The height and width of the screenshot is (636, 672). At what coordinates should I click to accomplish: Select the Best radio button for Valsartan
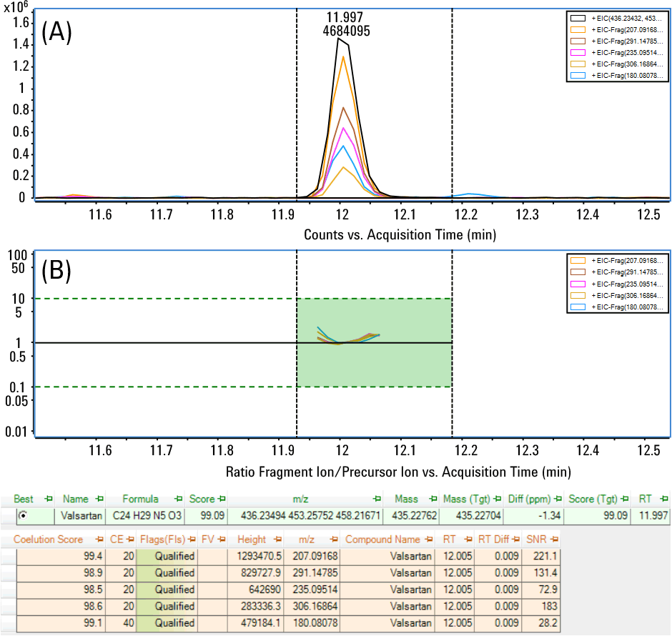click(25, 515)
